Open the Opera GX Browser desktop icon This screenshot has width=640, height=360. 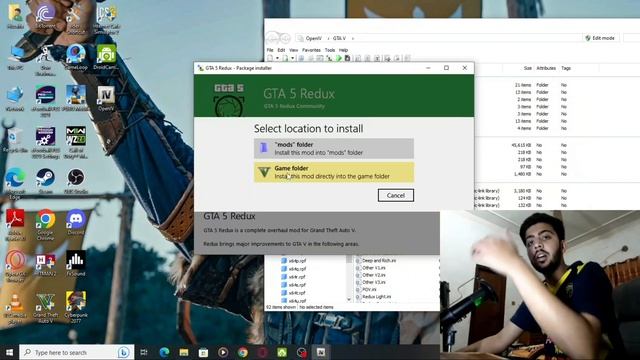click(x=16, y=266)
